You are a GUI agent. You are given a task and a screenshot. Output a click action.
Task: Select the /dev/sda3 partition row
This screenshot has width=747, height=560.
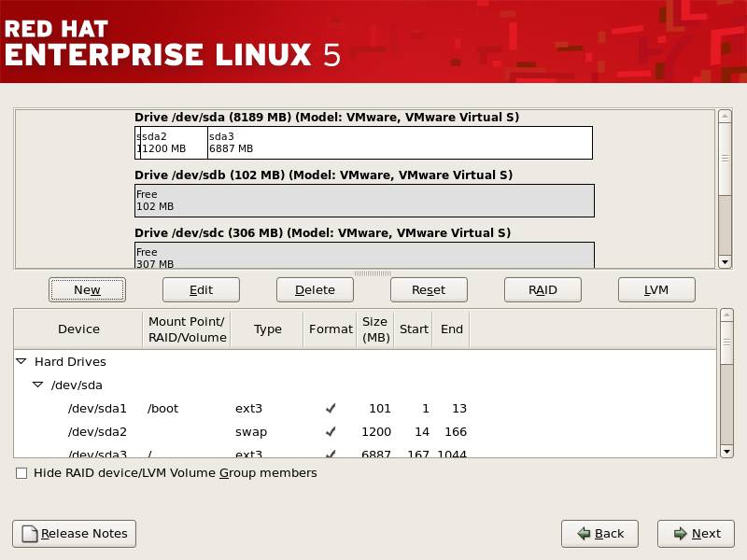365,453
